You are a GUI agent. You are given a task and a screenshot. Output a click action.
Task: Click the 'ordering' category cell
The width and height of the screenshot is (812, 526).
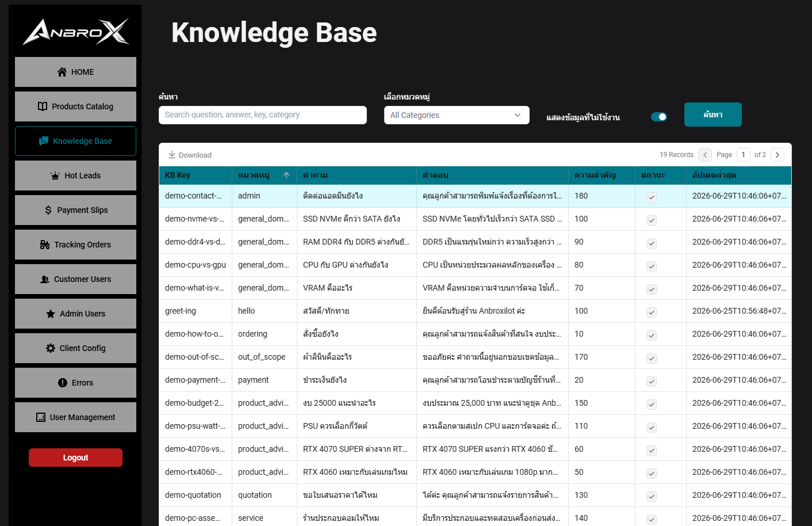coord(265,334)
